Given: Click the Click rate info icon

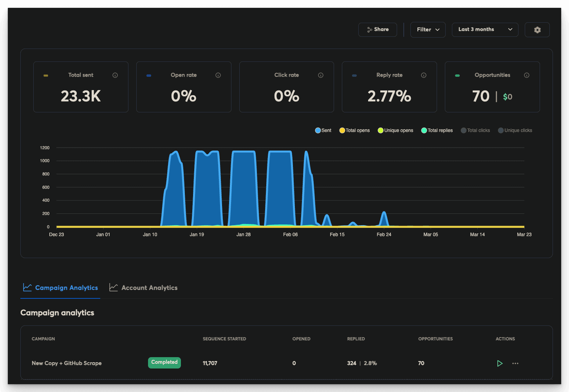Looking at the screenshot, I should [x=321, y=75].
